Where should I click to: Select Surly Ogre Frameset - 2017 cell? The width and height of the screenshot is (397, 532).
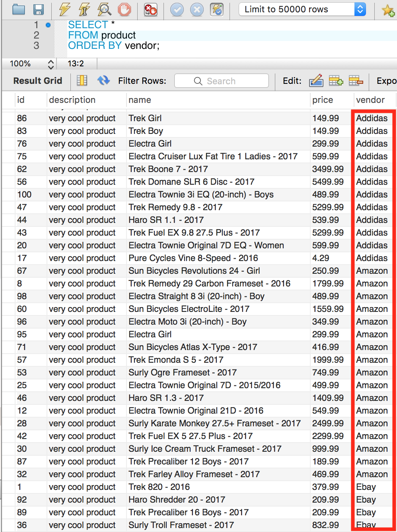[x=218, y=372]
